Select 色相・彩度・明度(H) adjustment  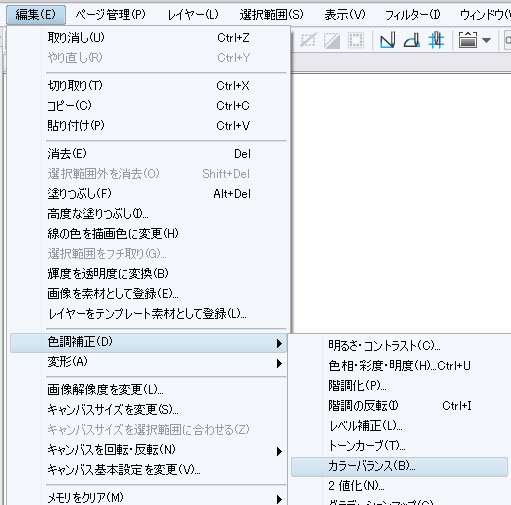tap(399, 366)
